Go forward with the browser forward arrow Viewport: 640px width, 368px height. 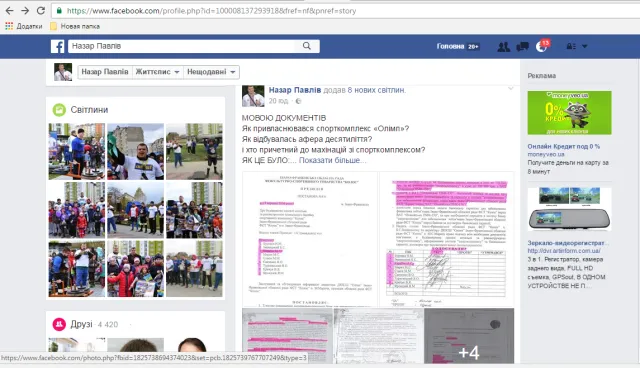25,11
